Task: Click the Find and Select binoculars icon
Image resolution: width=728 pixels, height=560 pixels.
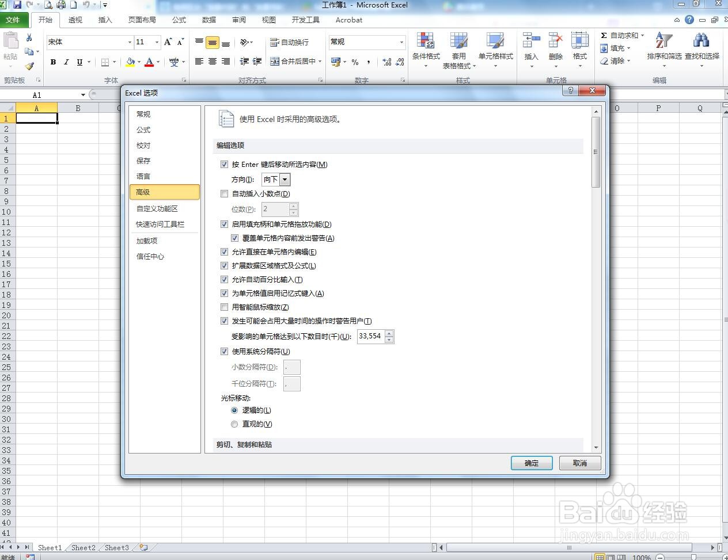Action: point(702,40)
